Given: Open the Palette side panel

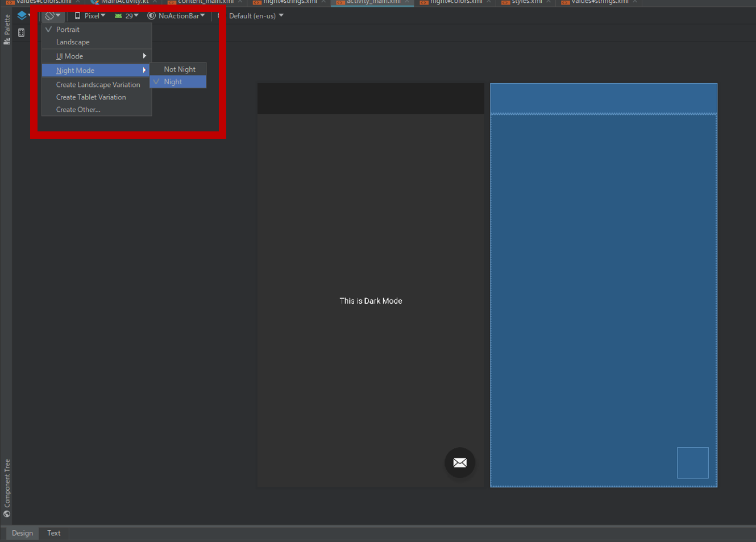Looking at the screenshot, I should (x=7, y=30).
